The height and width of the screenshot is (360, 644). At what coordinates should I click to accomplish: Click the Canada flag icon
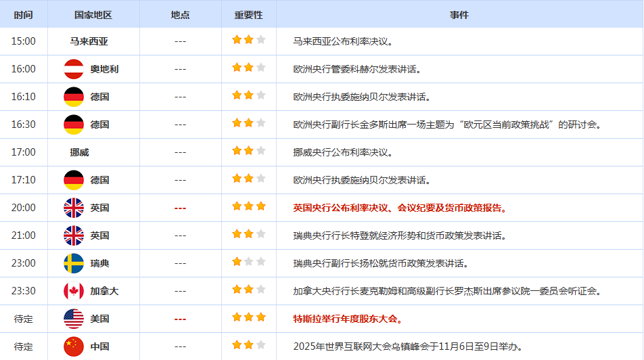point(73,291)
